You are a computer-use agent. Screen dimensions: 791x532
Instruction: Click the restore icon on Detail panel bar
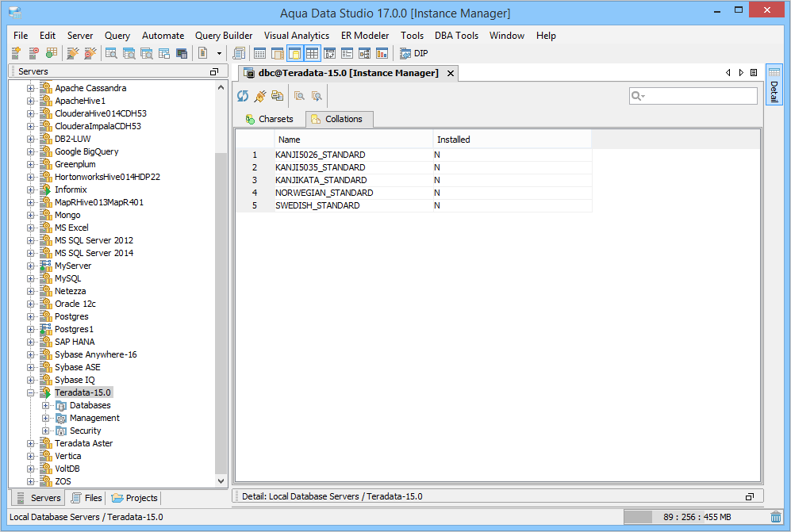[x=750, y=496]
